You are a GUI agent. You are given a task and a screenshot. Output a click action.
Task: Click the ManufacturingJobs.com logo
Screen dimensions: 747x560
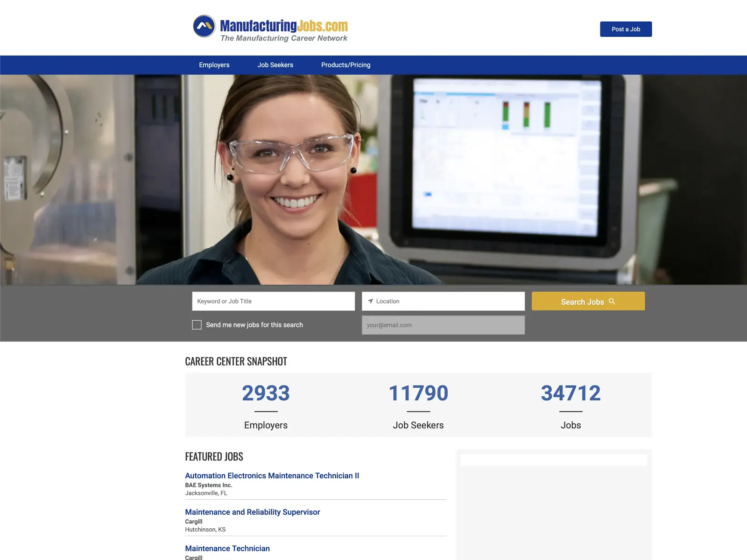tap(270, 28)
